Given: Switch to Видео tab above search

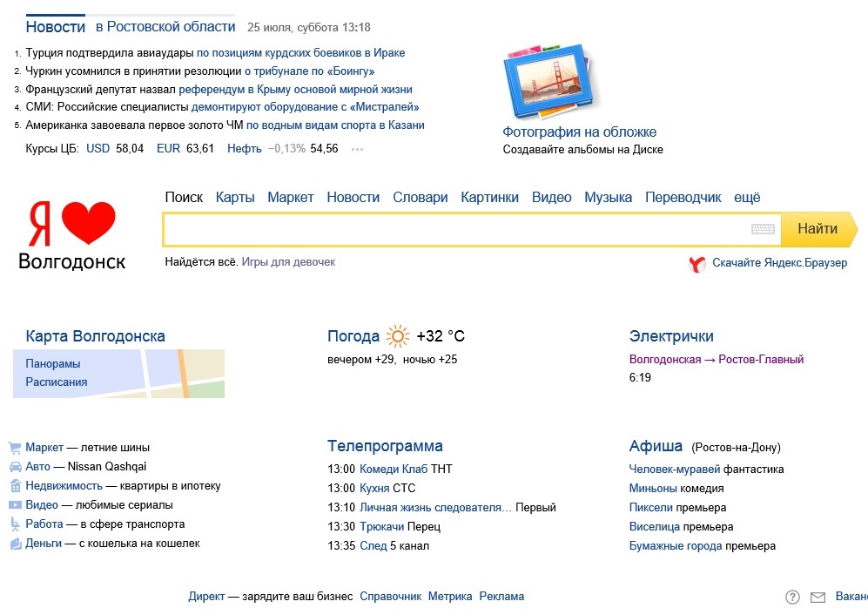Looking at the screenshot, I should click(551, 197).
